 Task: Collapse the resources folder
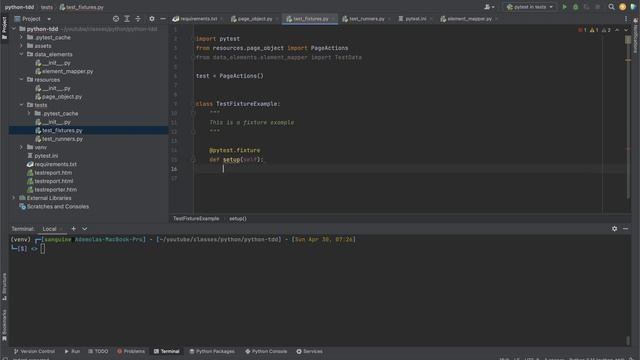pos(22,80)
